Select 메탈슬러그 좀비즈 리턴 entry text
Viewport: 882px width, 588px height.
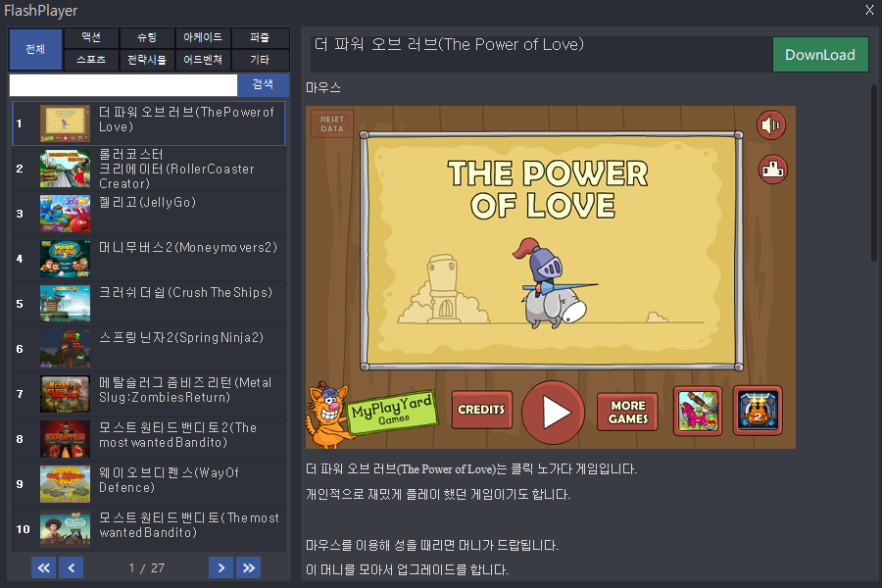pos(185,390)
